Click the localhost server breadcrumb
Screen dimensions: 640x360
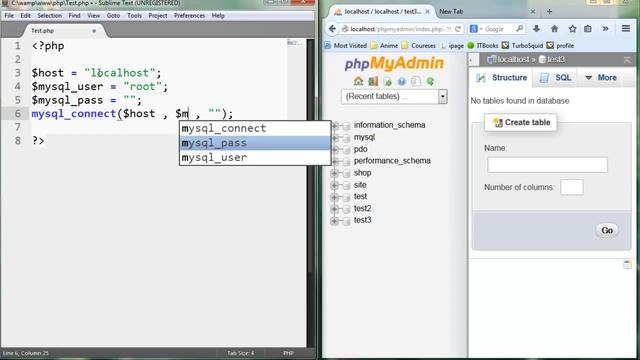(509, 60)
